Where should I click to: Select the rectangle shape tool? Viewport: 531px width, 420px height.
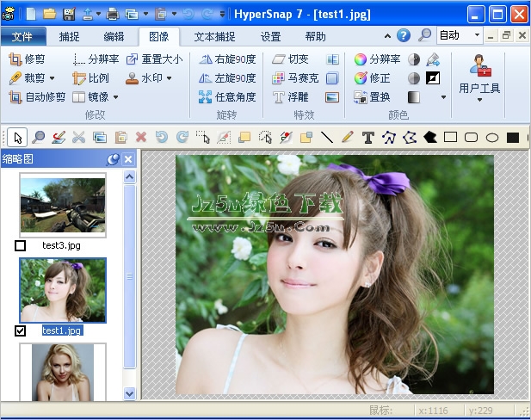pyautogui.click(x=450, y=137)
